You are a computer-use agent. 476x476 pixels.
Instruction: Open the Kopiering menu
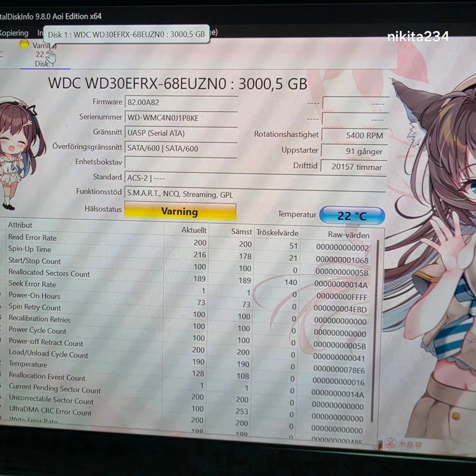pos(14,33)
